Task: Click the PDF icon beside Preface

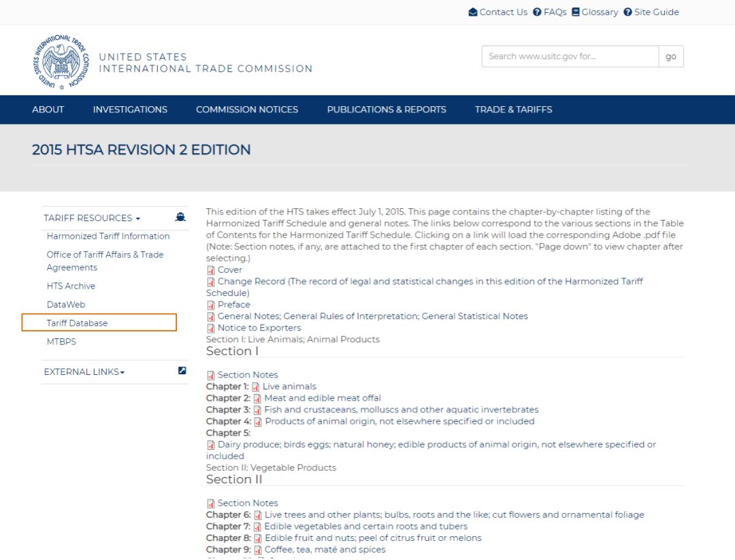Action: [x=211, y=305]
